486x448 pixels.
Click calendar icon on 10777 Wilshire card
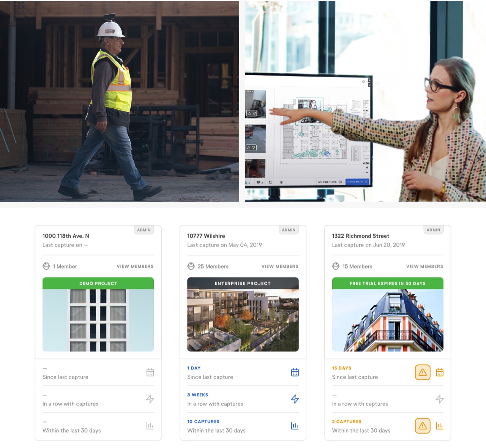pos(295,372)
